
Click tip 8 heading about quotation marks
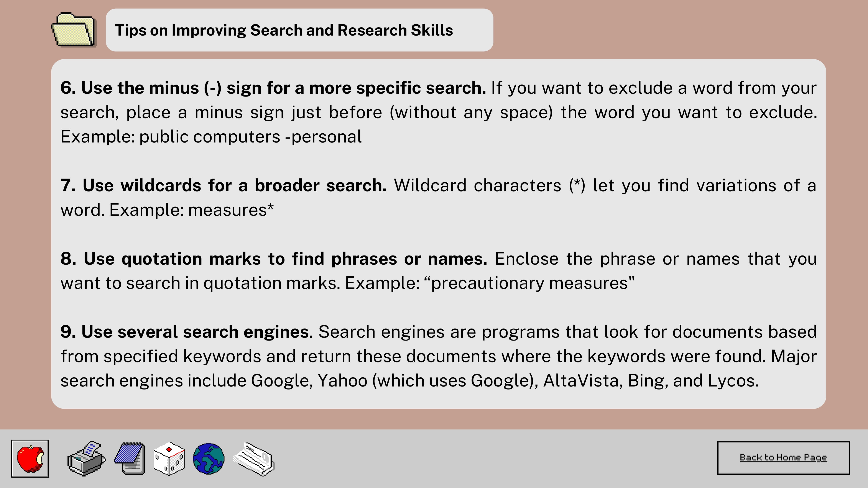(274, 259)
